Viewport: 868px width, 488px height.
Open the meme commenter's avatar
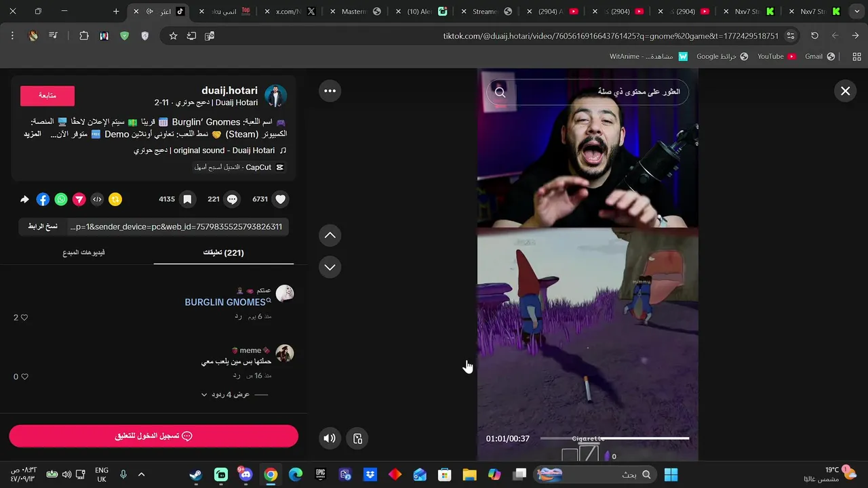285,353
